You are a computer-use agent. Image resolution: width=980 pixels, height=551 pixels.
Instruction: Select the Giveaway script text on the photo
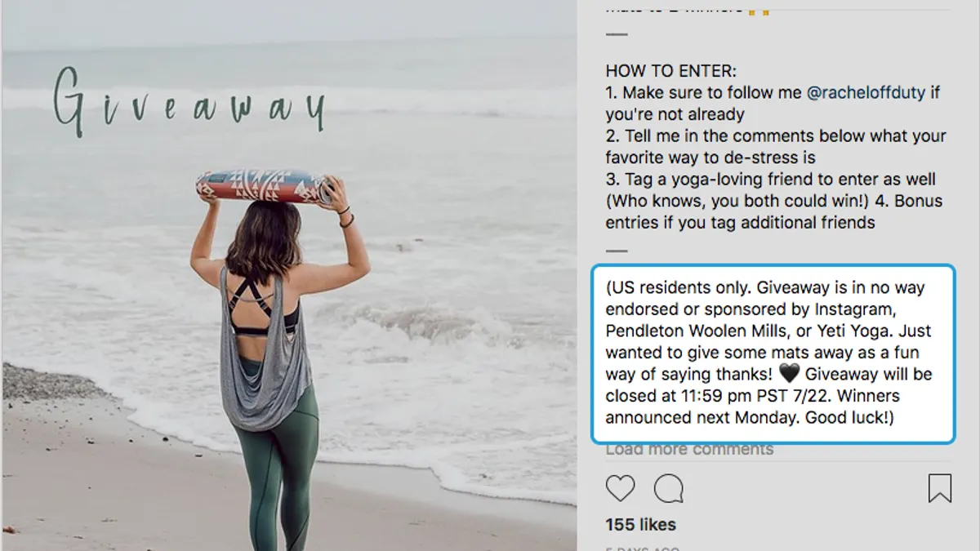point(189,102)
